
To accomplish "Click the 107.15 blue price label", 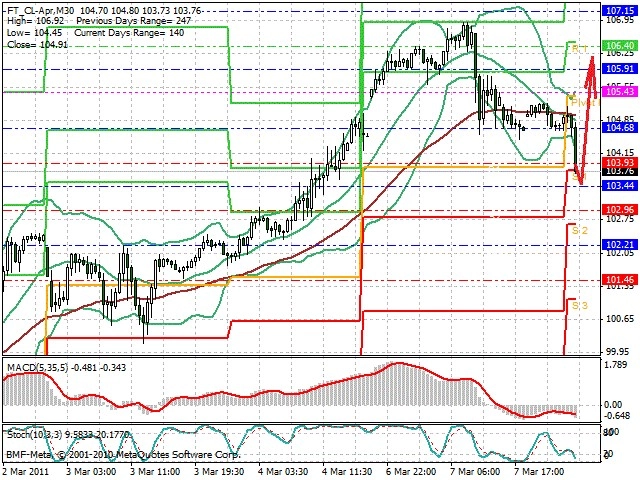I will coord(619,11).
